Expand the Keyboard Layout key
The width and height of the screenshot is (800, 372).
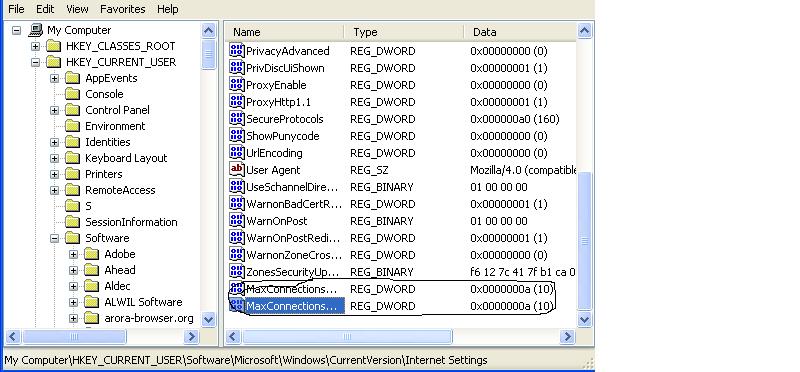(54, 158)
